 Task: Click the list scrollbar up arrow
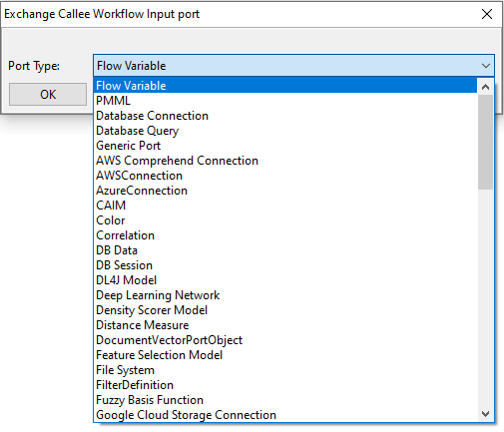click(x=485, y=87)
